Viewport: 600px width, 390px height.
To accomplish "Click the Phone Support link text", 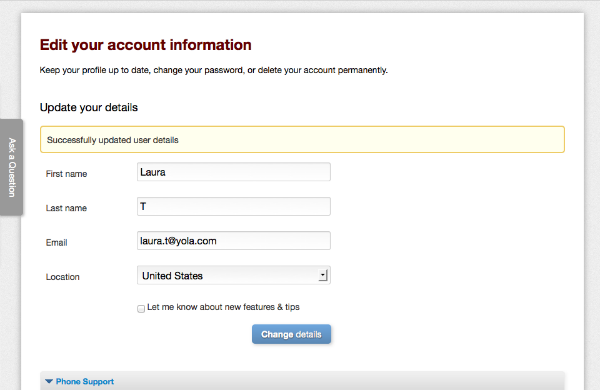I will click(85, 381).
